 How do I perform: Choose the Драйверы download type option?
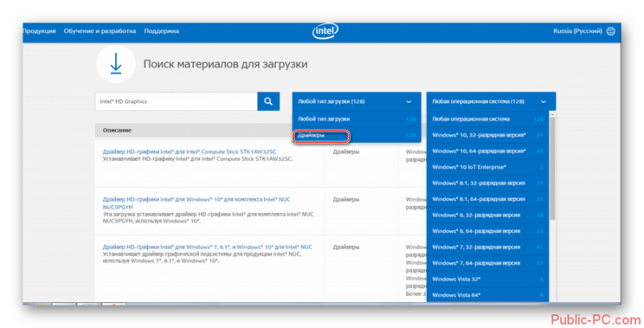357,135
